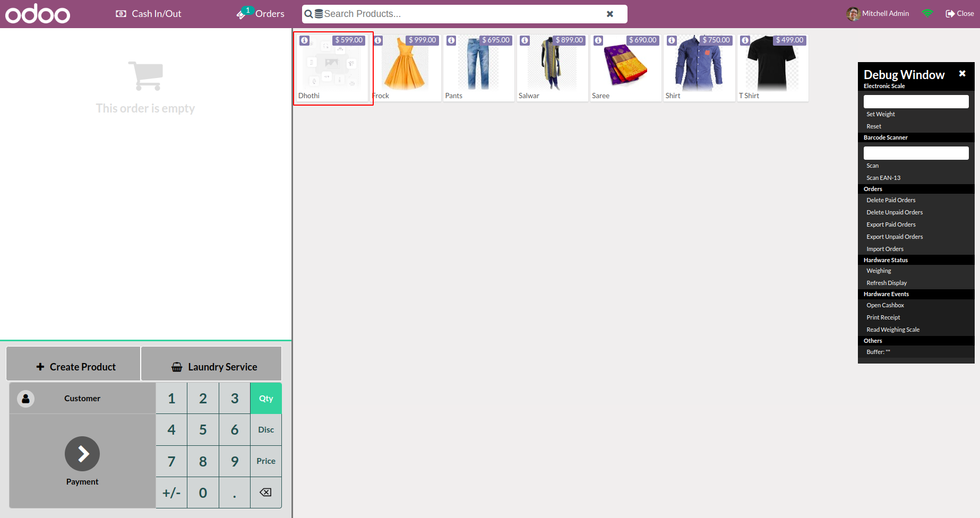The image size is (980, 518).
Task: Click numpad key 5
Action: click(x=203, y=429)
